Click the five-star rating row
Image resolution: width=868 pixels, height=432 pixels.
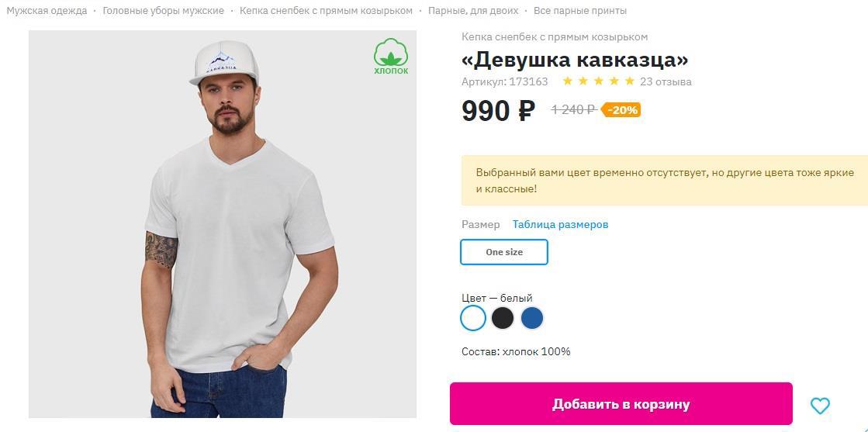click(598, 81)
